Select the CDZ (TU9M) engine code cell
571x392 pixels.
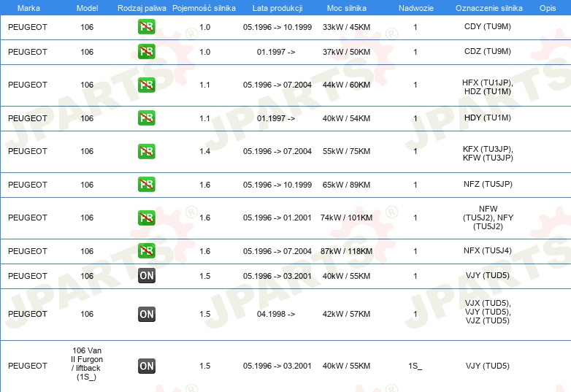click(488, 51)
